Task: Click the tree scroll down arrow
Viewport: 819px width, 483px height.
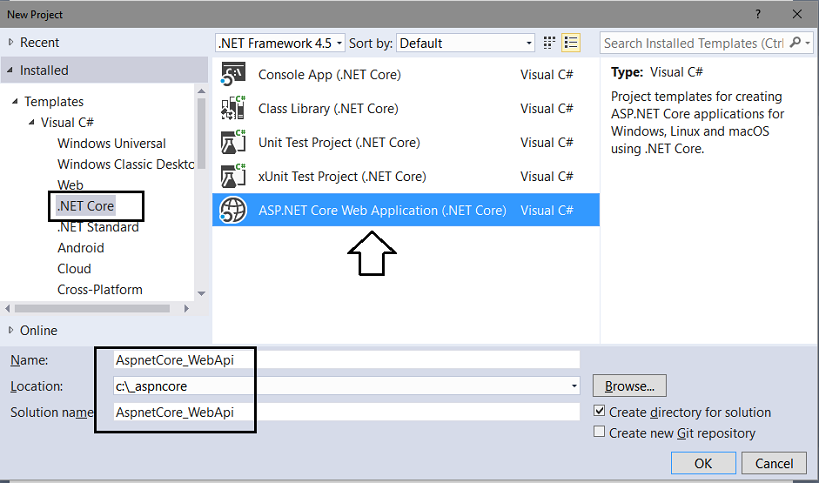Action: coord(202,293)
